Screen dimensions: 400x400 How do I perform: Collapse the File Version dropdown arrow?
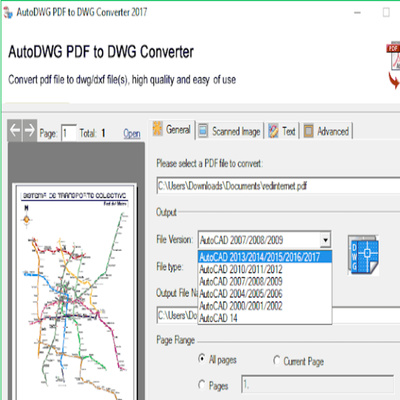tap(325, 240)
